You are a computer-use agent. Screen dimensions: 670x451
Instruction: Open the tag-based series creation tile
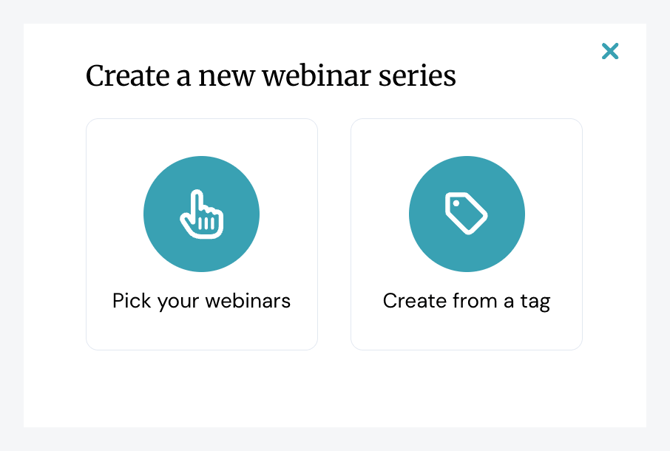coord(466,234)
